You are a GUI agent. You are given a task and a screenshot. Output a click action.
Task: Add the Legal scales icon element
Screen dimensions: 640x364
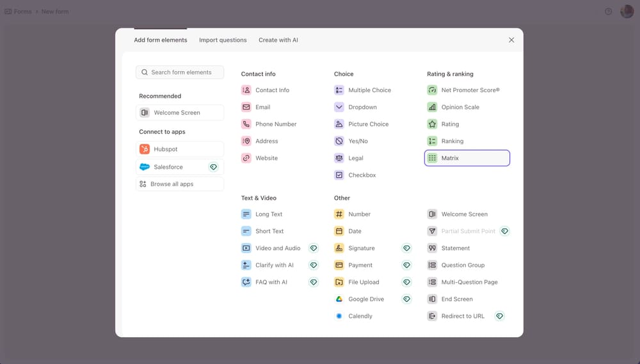point(339,158)
